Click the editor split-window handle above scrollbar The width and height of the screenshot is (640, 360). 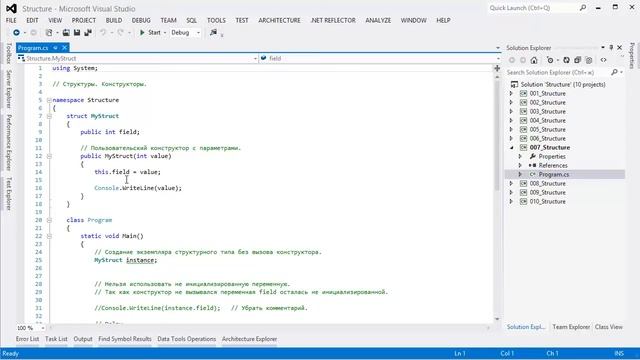coord(497,68)
